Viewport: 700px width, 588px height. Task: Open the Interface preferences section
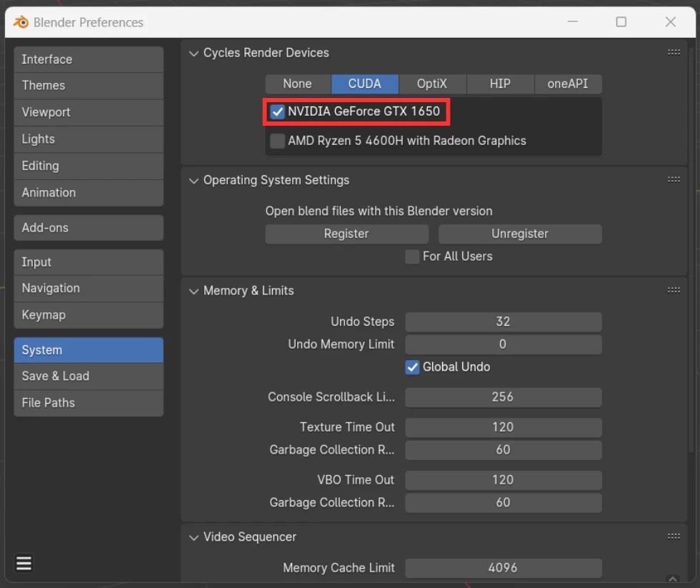(89, 59)
